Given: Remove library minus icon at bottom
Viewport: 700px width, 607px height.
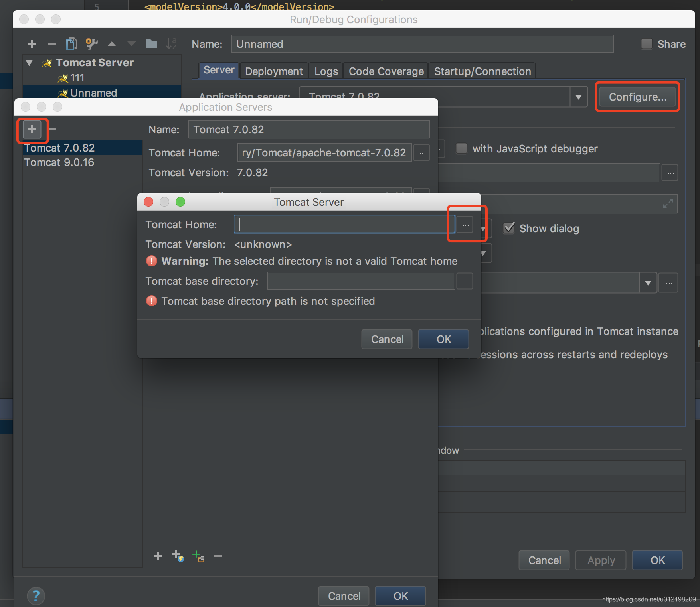Looking at the screenshot, I should pos(218,556).
